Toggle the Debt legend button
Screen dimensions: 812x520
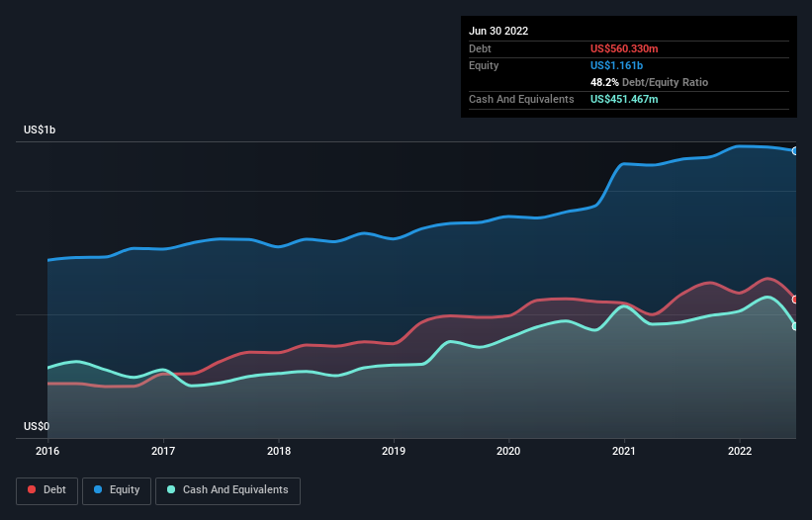pos(46,490)
